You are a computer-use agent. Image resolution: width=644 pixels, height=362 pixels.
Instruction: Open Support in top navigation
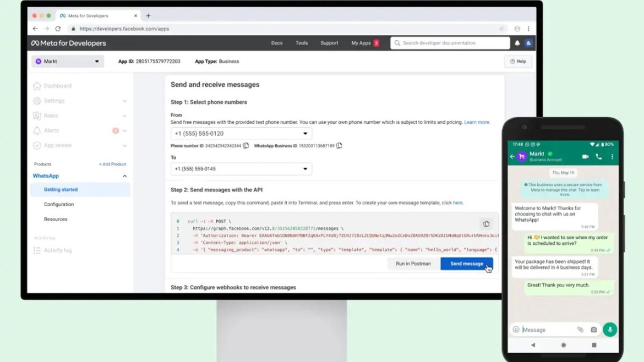(x=329, y=43)
